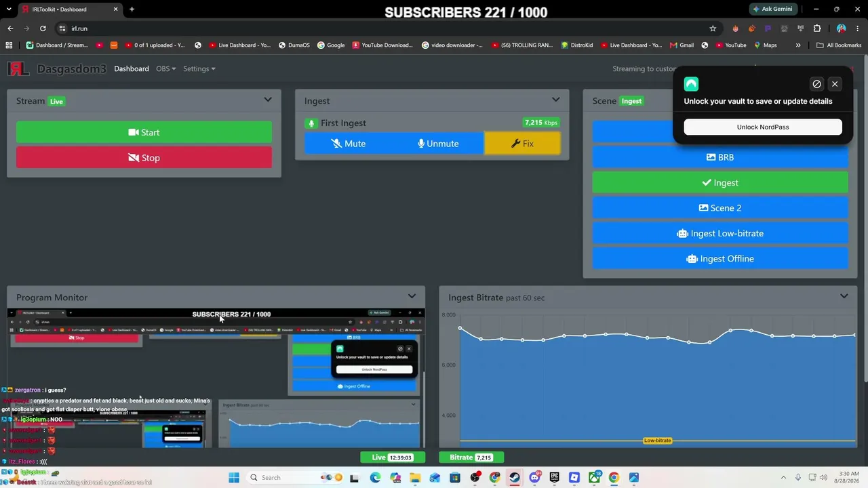
Task: Click the Bitrate 7,215 status badge
Action: click(471, 457)
